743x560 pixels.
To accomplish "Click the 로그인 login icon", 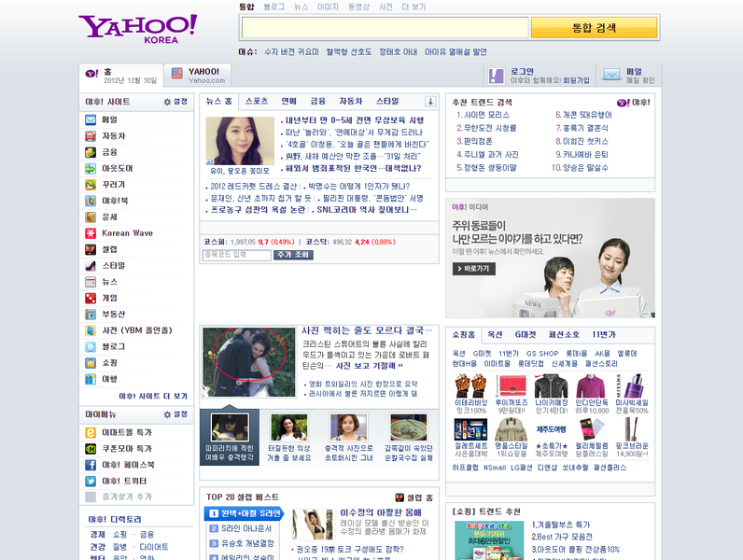I will 497,76.
